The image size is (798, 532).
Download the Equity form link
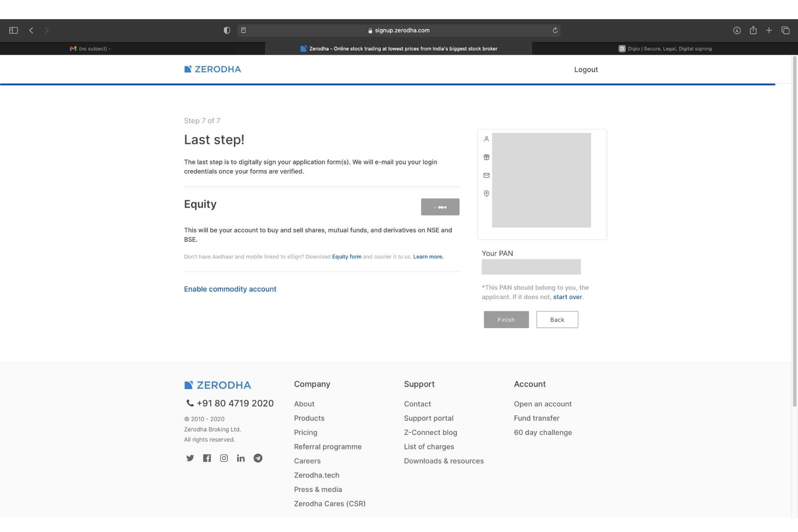pyautogui.click(x=347, y=257)
